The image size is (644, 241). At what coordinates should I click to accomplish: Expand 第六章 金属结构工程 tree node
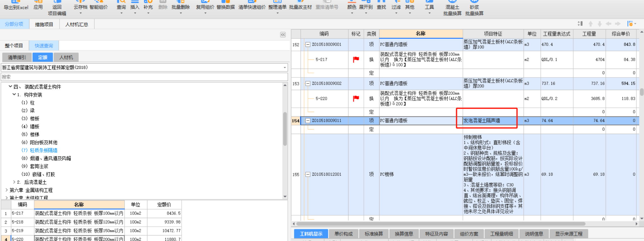[7, 190]
